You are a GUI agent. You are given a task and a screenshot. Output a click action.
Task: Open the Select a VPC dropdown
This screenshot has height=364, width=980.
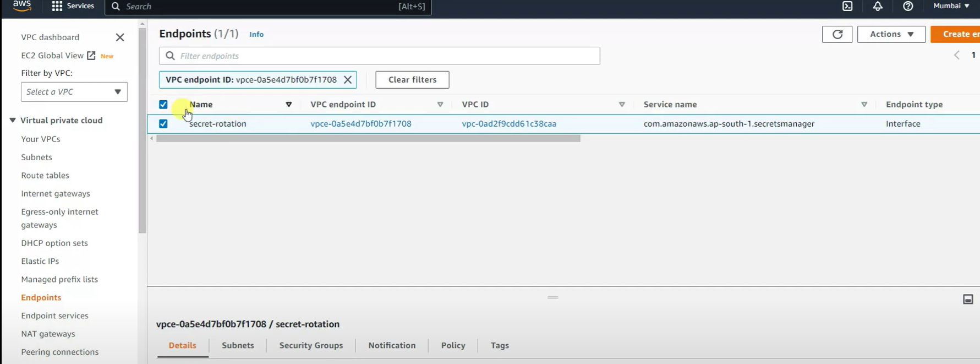click(x=74, y=92)
